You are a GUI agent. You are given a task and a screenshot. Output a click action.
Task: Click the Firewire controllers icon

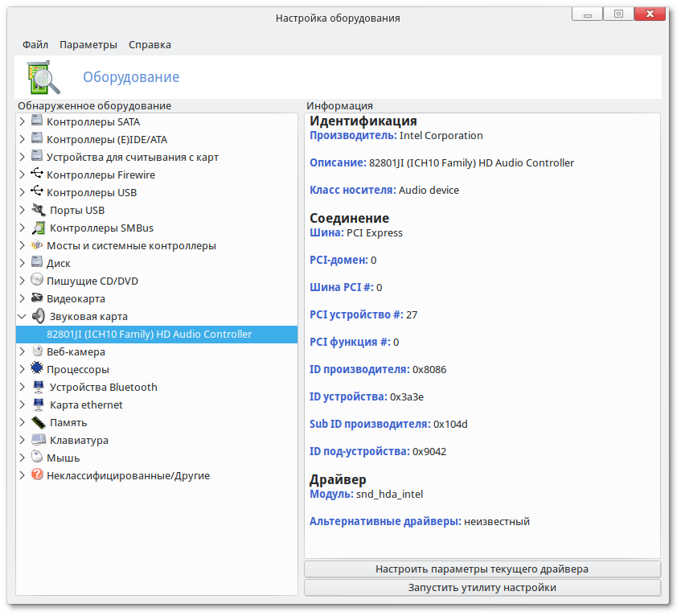click(37, 174)
